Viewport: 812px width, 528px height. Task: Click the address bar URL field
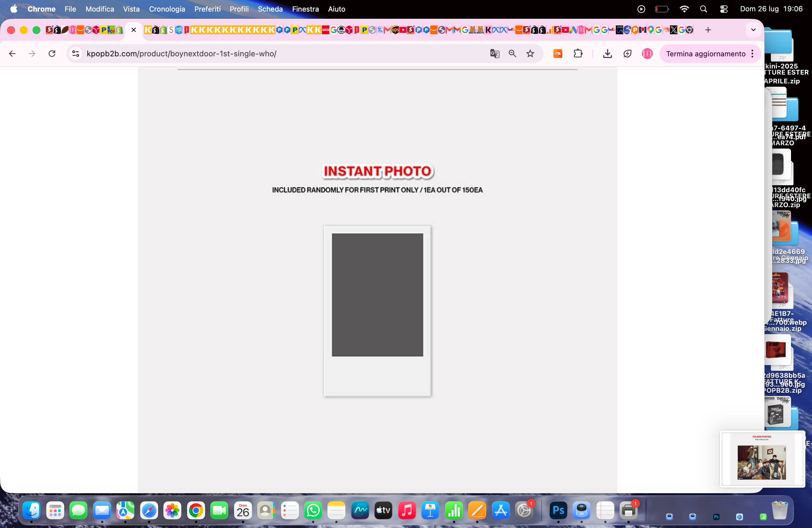(283, 54)
